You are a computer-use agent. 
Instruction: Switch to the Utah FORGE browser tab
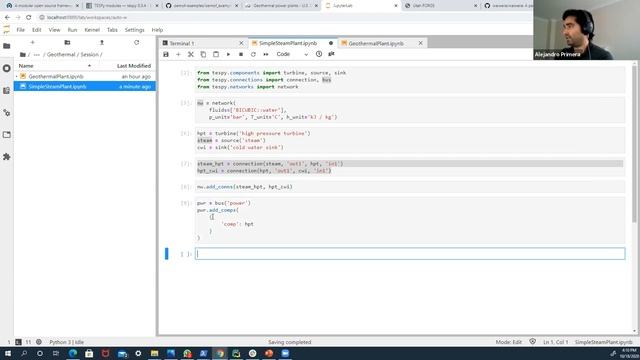coord(440,6)
